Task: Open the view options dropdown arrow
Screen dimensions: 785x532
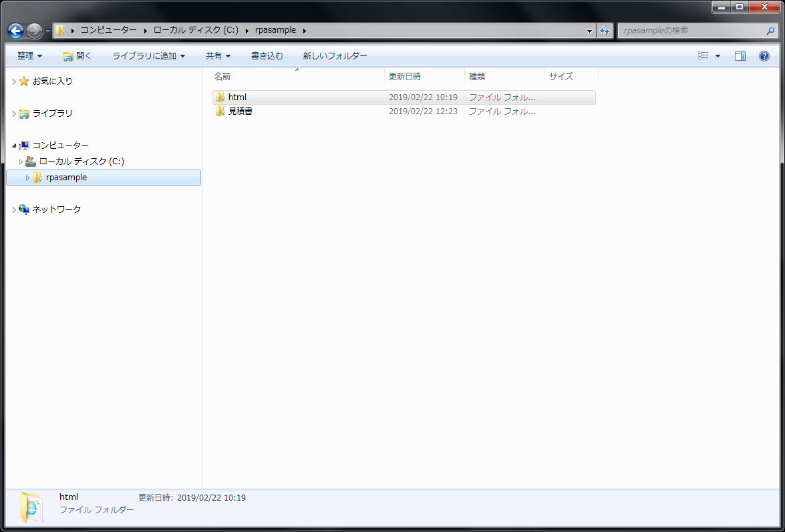Action: (718, 56)
